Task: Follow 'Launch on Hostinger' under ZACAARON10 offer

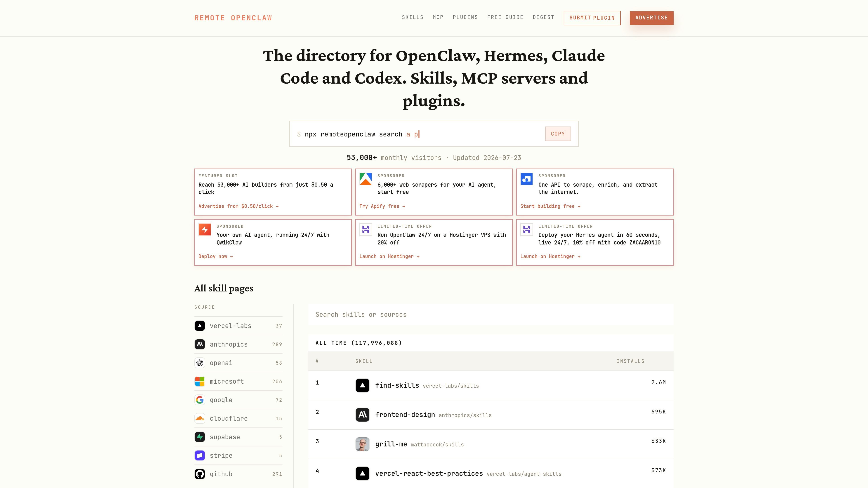Action: [551, 256]
